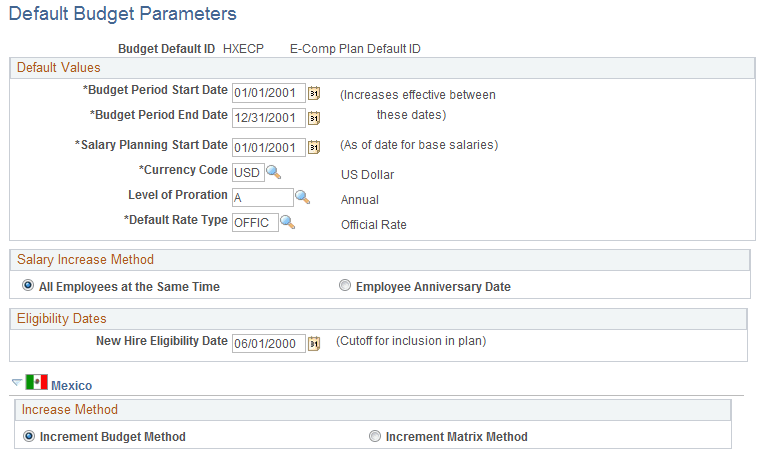The height and width of the screenshot is (456, 767).
Task: Open calendar for Budget Period End Date
Action: pos(313,118)
